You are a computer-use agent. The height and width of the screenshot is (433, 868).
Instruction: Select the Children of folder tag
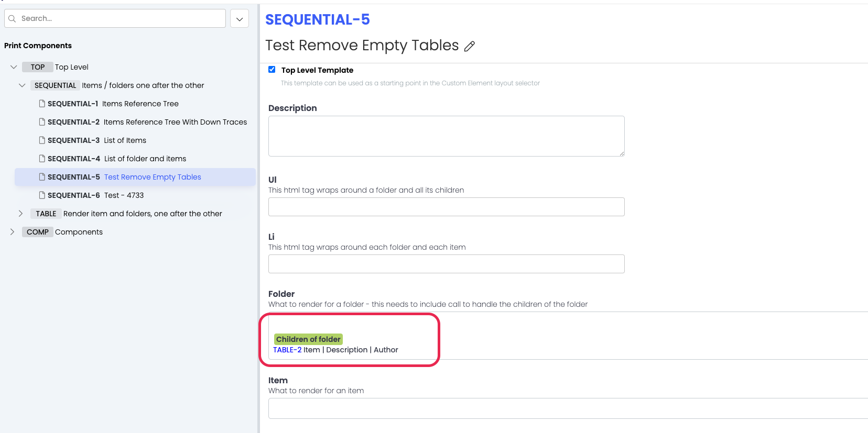coord(308,339)
